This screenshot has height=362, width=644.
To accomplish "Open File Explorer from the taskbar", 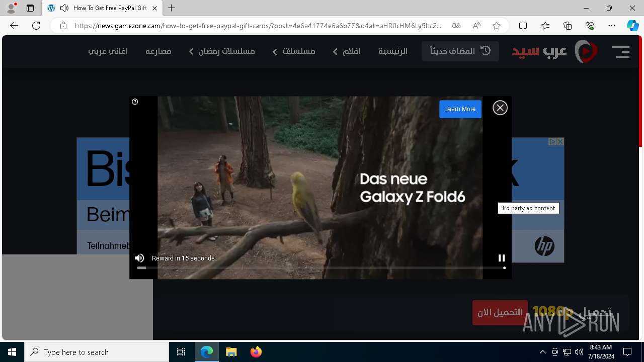I will click(x=231, y=352).
